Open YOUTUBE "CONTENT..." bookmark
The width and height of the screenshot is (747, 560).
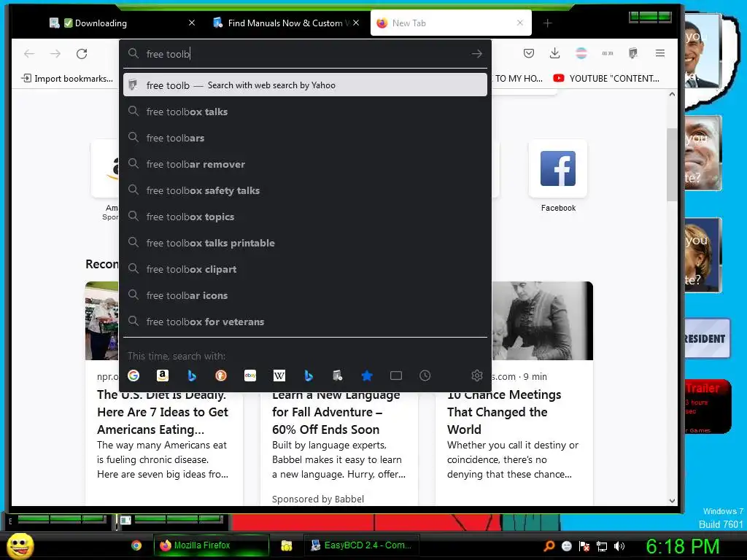(x=606, y=79)
